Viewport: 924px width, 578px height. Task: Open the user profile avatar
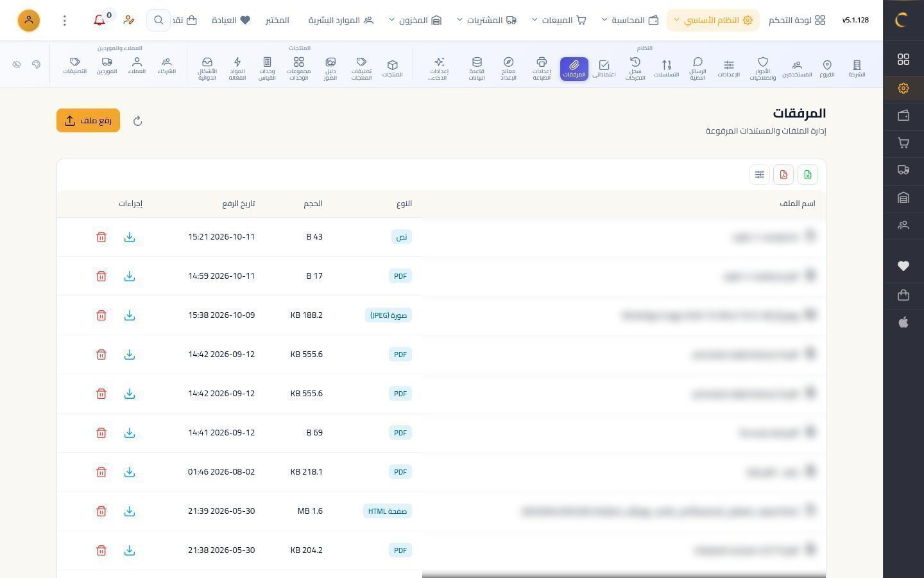(29, 20)
